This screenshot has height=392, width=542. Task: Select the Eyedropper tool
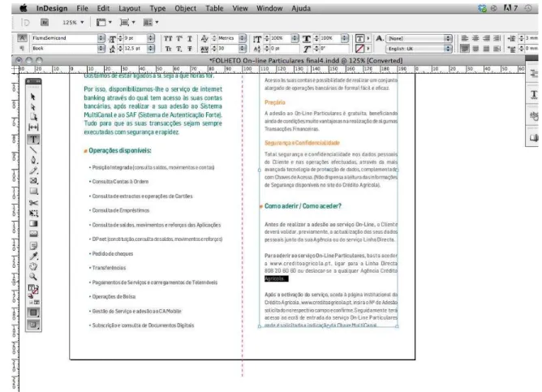coord(33,256)
